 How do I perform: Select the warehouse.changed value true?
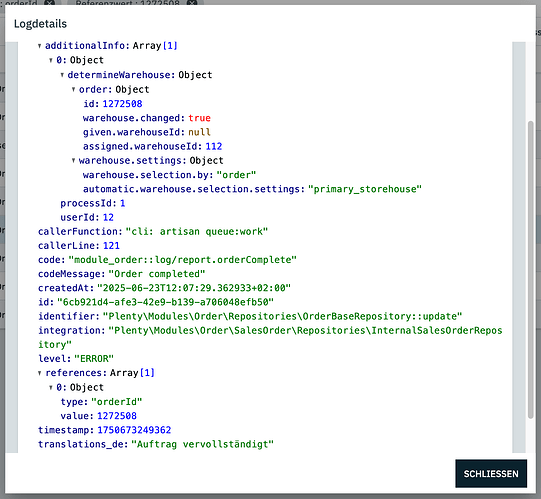coord(199,118)
